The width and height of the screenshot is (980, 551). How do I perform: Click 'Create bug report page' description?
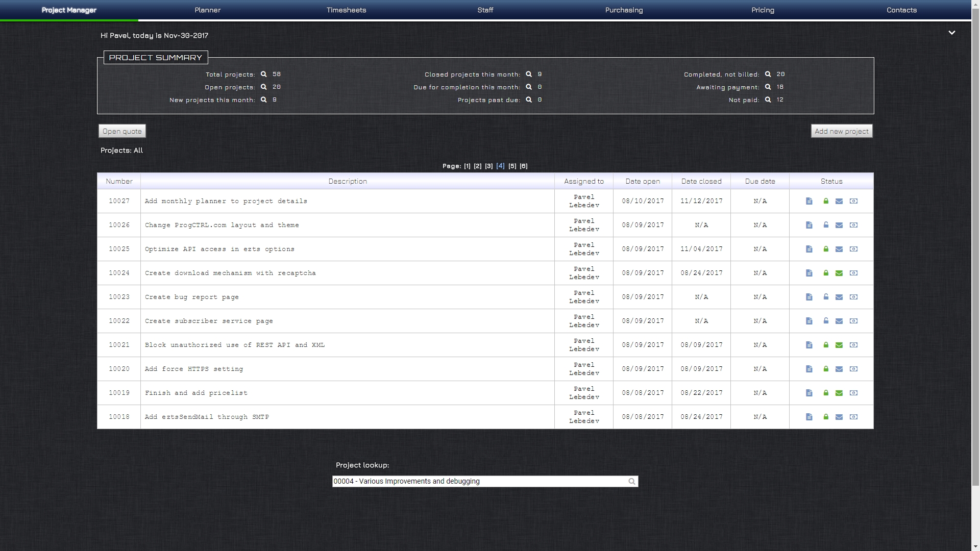pos(192,297)
